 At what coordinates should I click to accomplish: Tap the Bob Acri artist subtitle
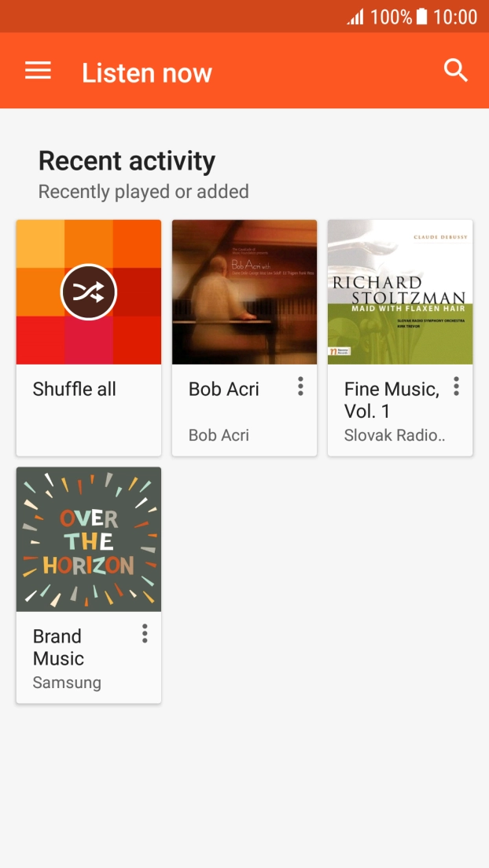[x=219, y=435]
